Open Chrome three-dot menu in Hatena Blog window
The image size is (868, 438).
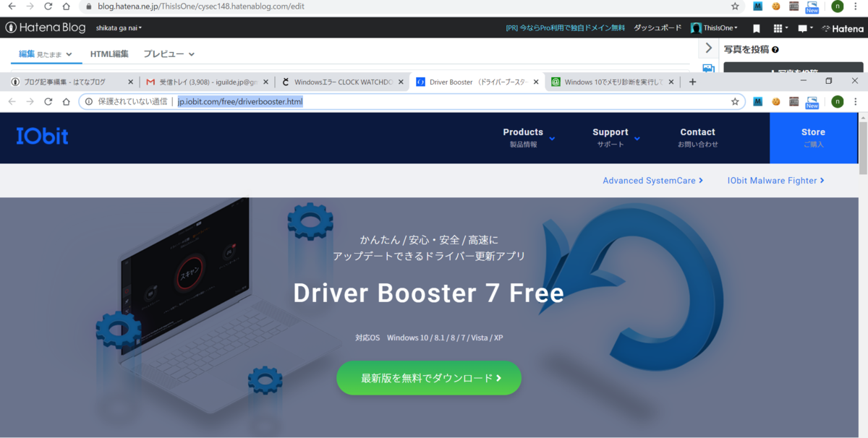coord(856,6)
